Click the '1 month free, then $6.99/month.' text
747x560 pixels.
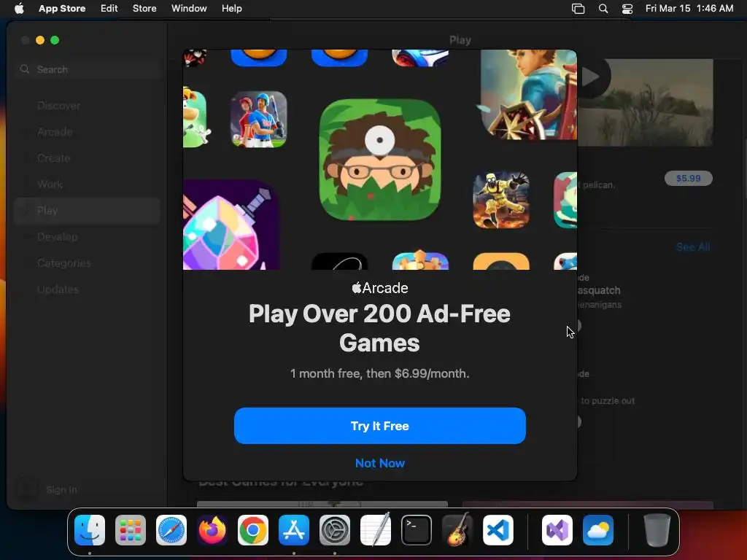379,373
